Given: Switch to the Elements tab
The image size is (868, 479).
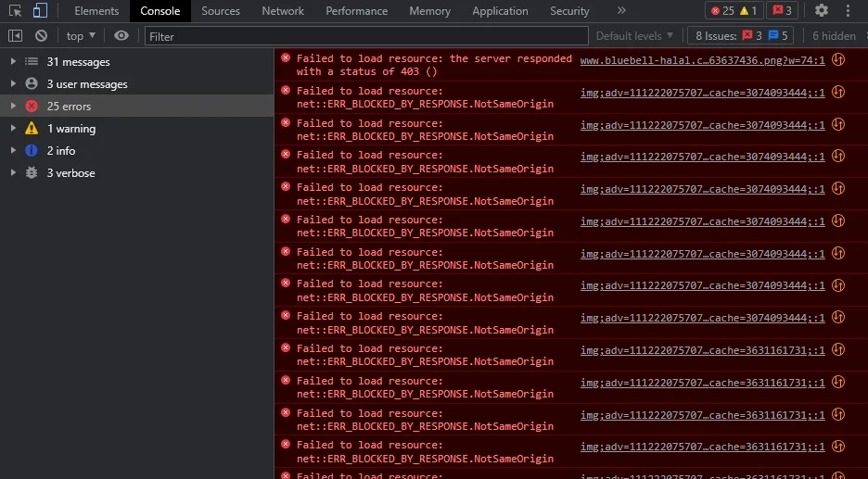Looking at the screenshot, I should click(x=96, y=11).
